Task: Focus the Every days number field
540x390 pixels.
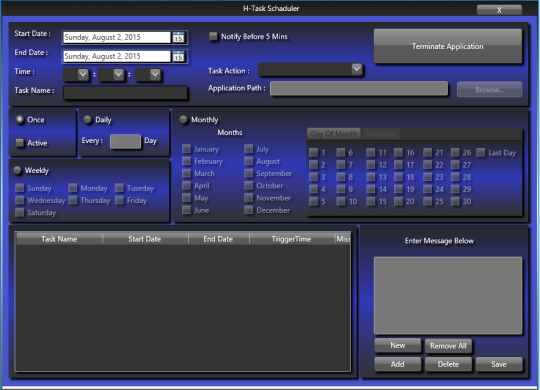Action: pyautogui.click(x=125, y=141)
